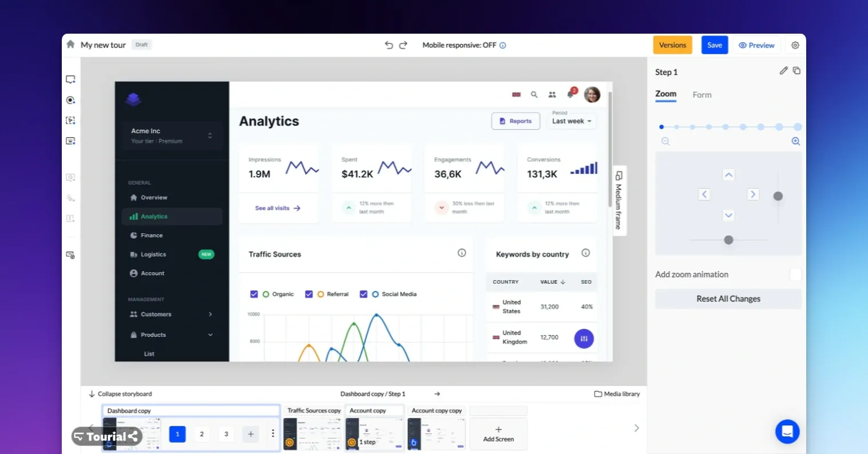Click the undo arrow in top toolbar
Image resolution: width=868 pixels, height=454 pixels.
click(389, 45)
